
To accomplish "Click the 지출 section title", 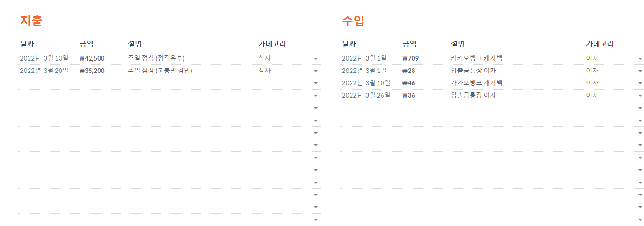I will [31, 21].
